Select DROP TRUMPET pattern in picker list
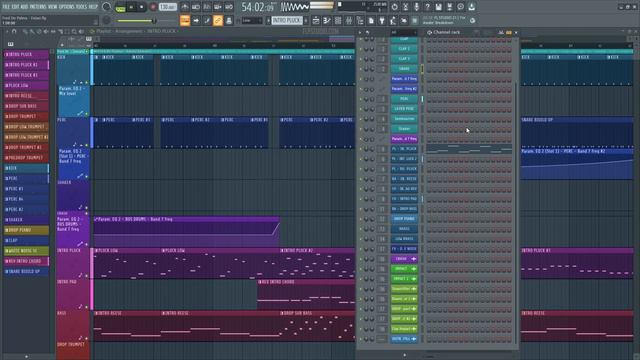 tap(26, 116)
